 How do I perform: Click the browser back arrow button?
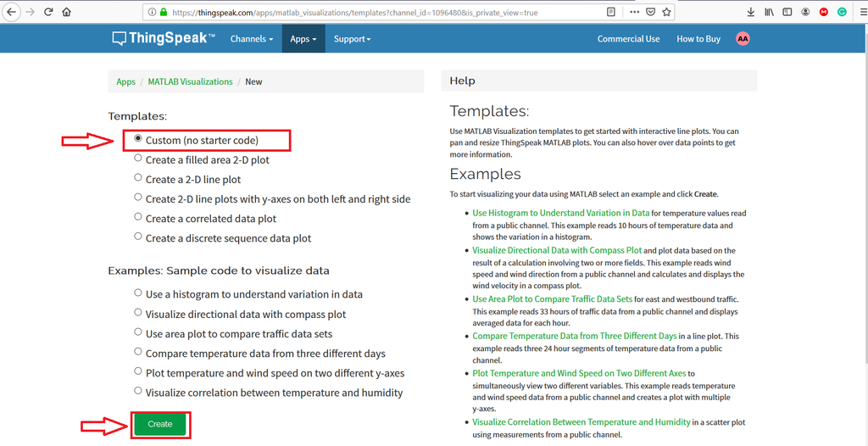(12, 12)
